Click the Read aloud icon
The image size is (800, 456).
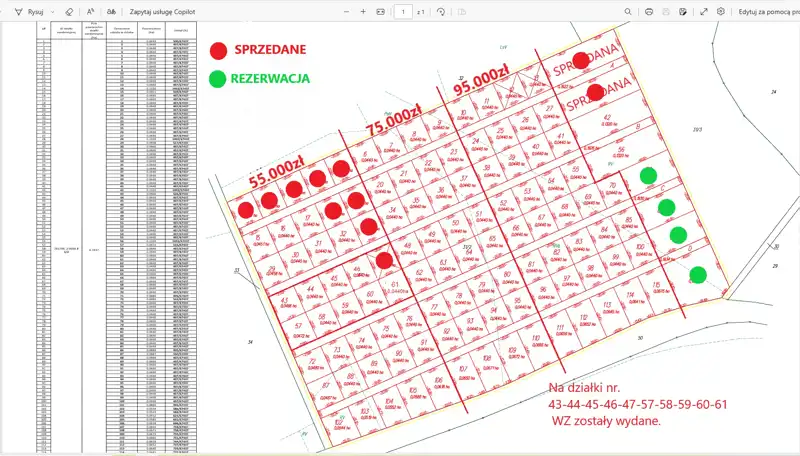(x=90, y=11)
